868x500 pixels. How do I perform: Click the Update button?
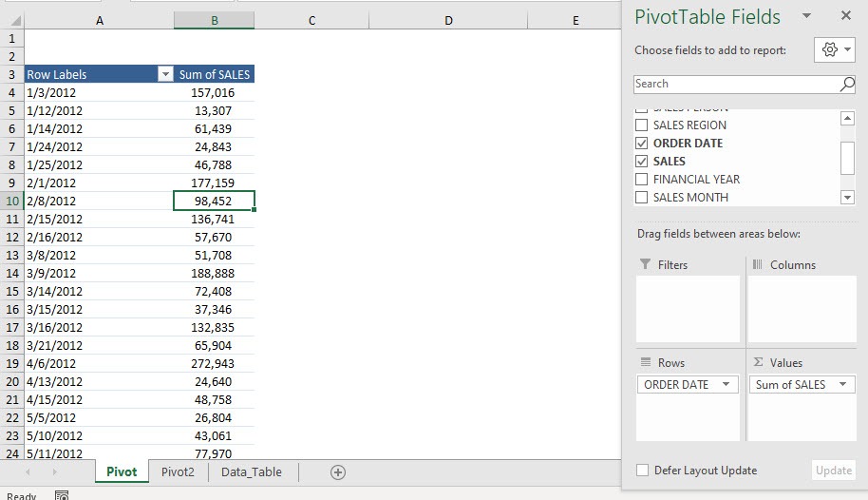pyautogui.click(x=833, y=471)
